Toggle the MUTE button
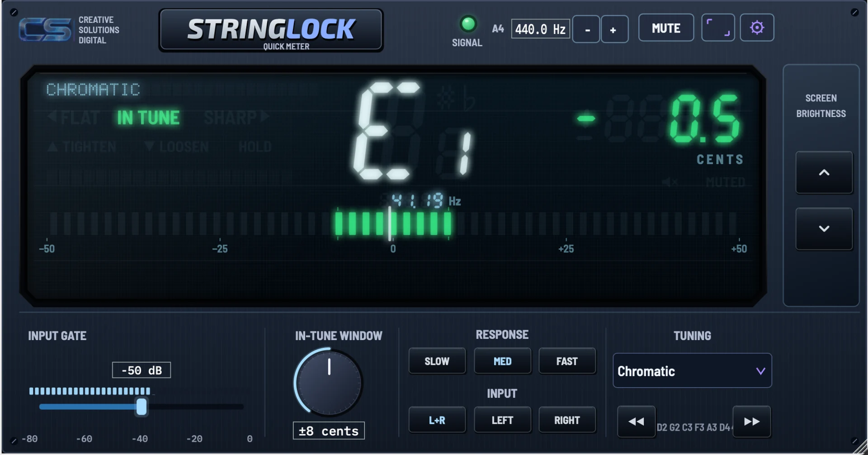 [666, 28]
